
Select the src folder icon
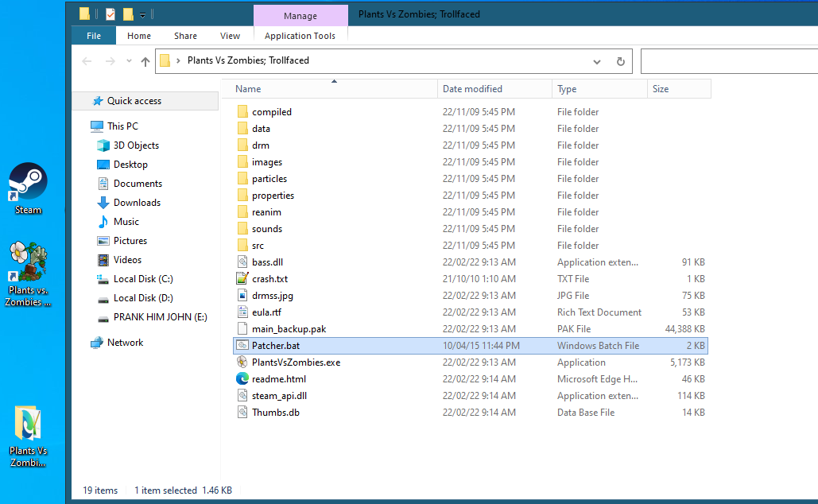click(x=242, y=245)
